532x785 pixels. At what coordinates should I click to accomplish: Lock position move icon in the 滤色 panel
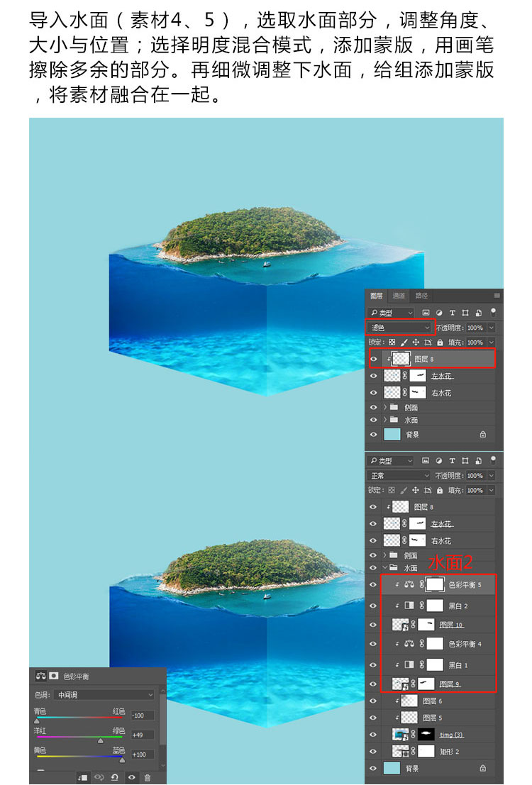coord(416,343)
